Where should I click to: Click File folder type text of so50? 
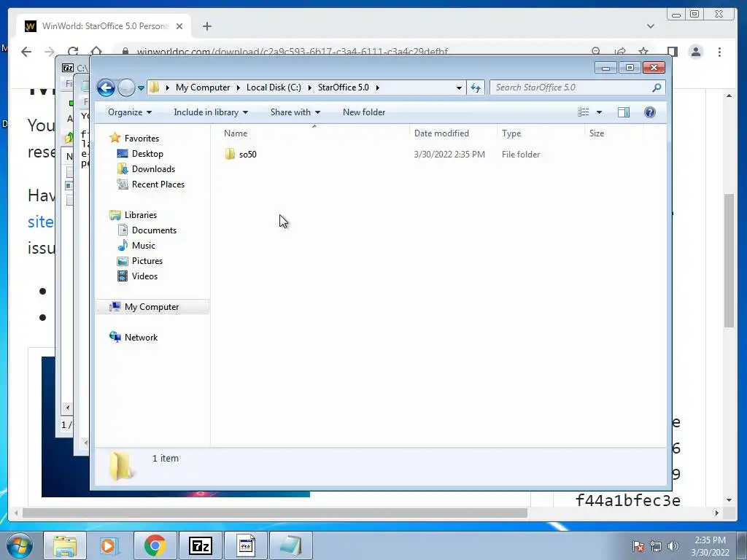[521, 155]
